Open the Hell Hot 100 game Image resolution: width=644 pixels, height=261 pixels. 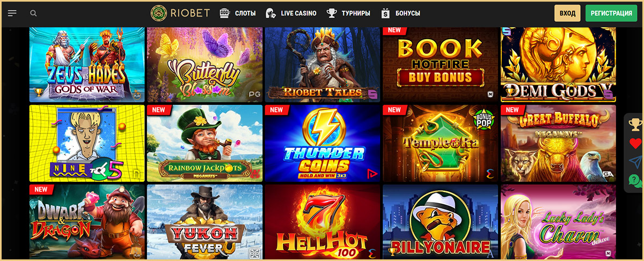[323, 221]
